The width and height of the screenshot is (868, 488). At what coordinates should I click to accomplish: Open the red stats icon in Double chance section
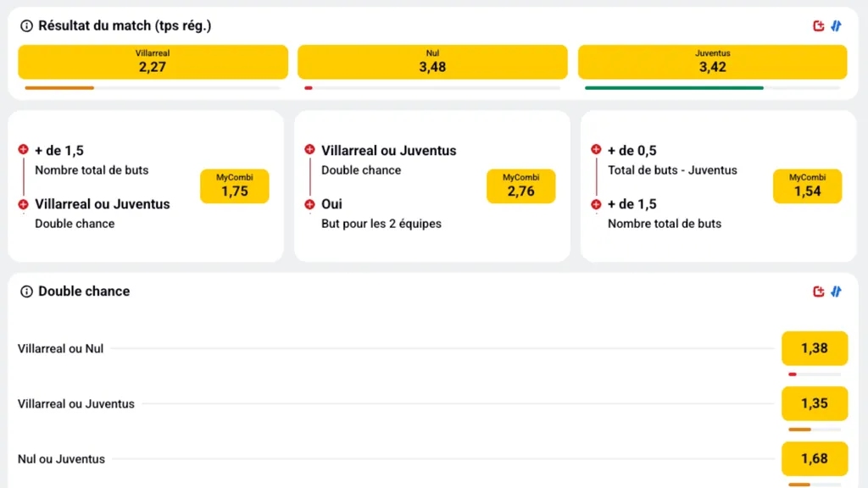[x=818, y=291]
